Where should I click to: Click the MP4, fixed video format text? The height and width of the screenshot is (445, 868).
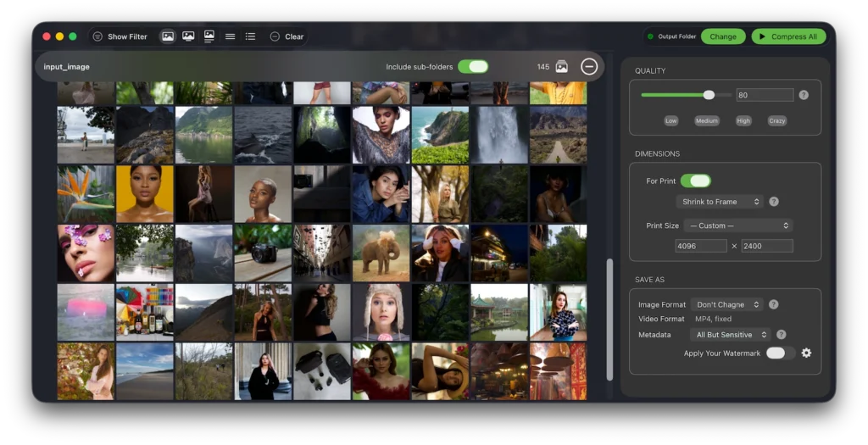(x=713, y=319)
